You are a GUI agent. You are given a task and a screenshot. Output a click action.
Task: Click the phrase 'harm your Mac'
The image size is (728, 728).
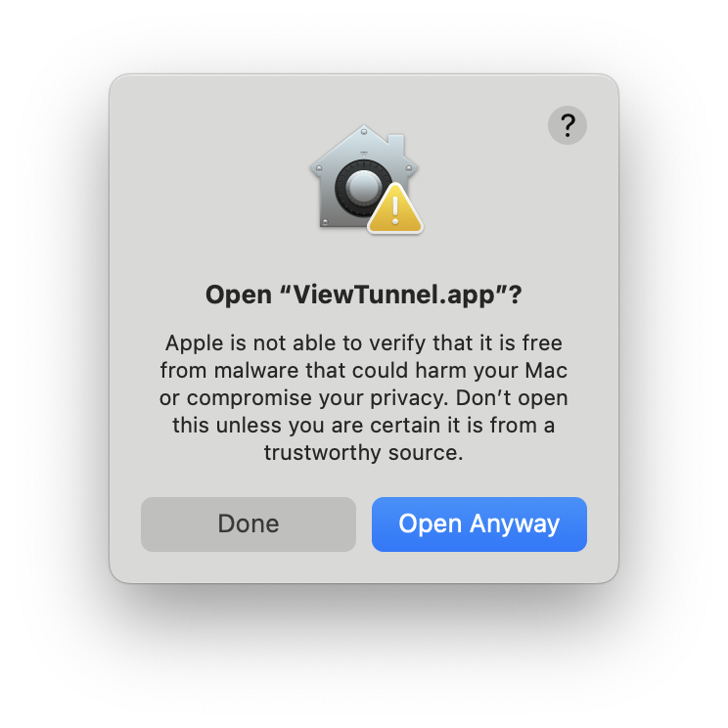coord(491,371)
